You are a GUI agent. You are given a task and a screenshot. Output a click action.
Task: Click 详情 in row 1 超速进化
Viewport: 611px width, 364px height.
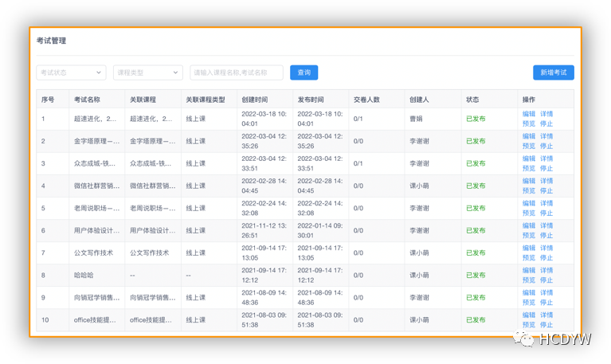pyautogui.click(x=546, y=114)
